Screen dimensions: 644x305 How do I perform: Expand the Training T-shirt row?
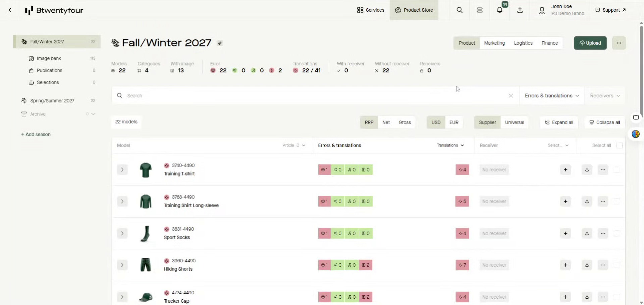coord(122,170)
